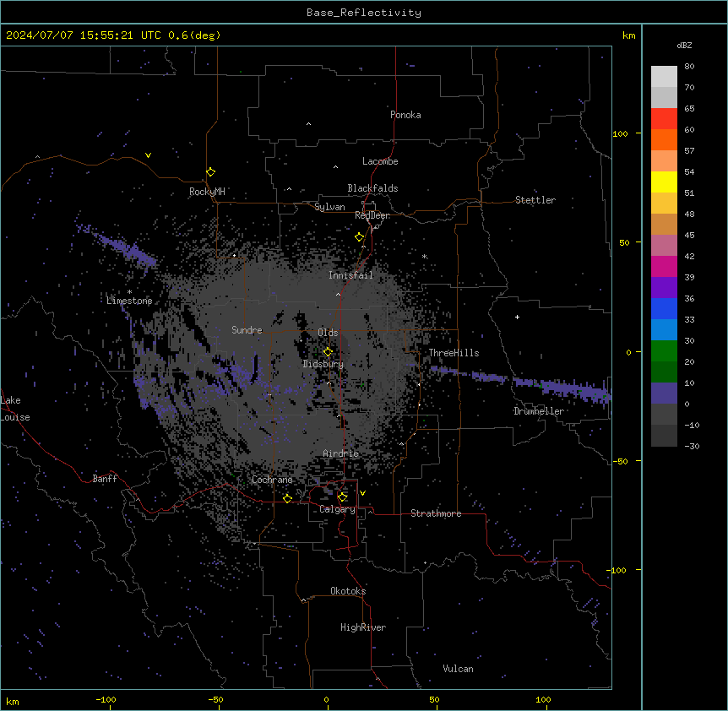
Task: Click the HighRiver town label
Action: pos(362,627)
